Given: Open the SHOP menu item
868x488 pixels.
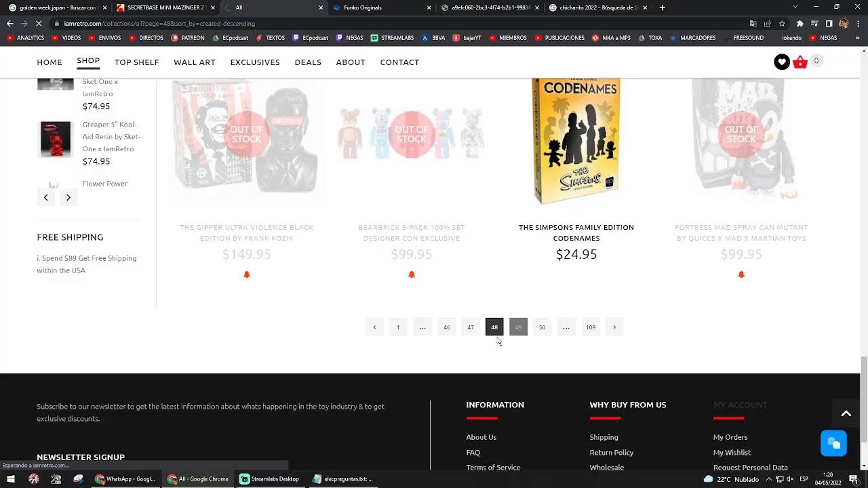Looking at the screenshot, I should 88,61.
